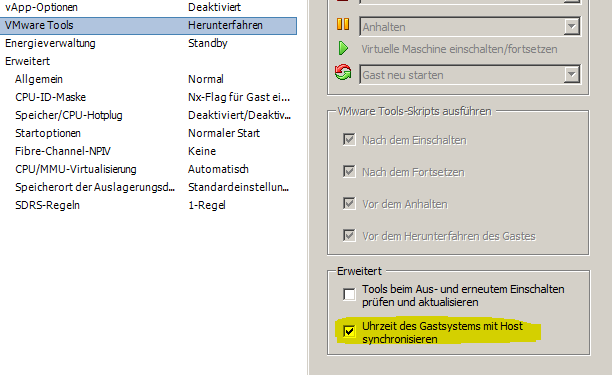Click the Standardeinstellun... value
This screenshot has width=612, height=375.
(x=238, y=187)
